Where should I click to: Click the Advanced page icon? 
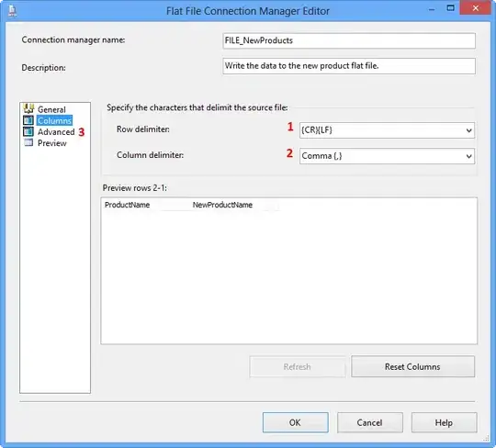click(x=28, y=131)
